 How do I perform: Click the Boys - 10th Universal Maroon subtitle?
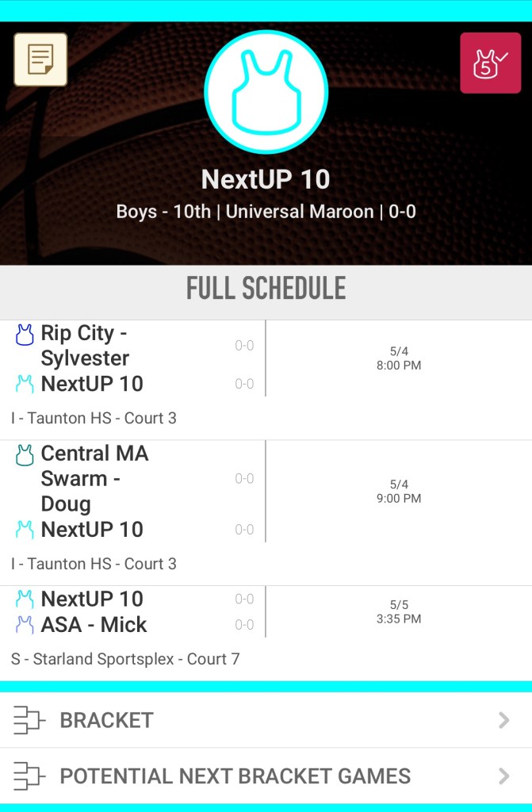click(266, 211)
